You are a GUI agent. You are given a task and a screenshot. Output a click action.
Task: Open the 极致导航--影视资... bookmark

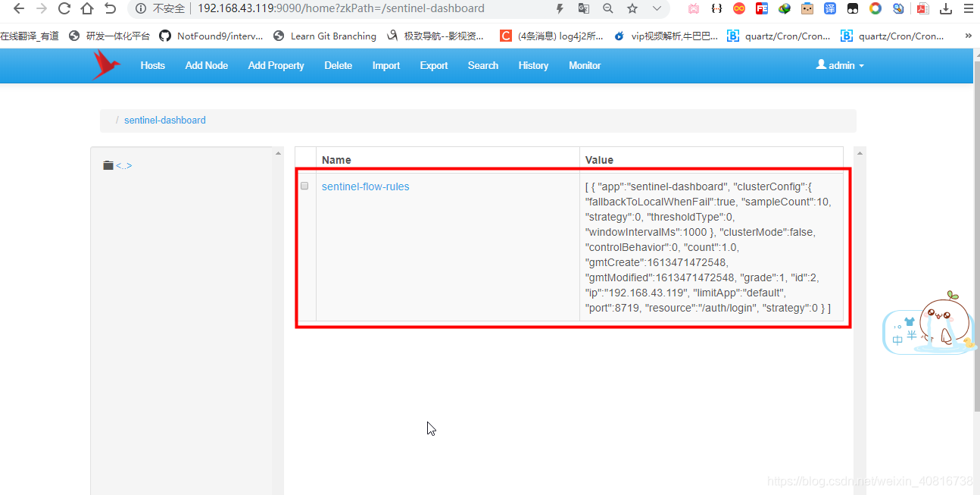click(x=435, y=36)
